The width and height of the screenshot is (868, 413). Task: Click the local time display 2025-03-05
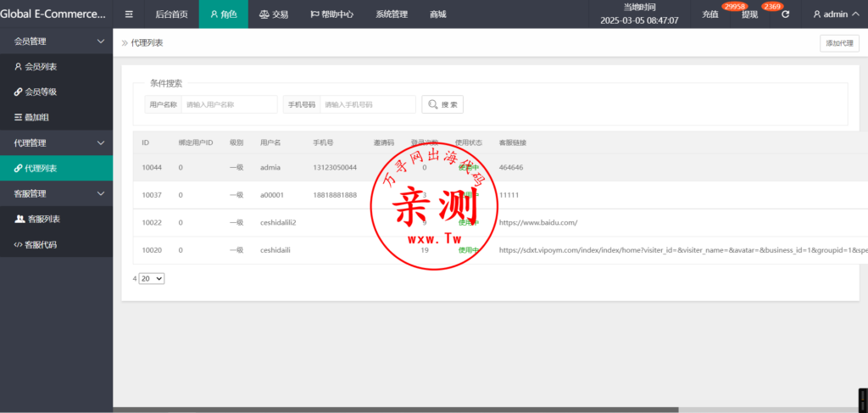pyautogui.click(x=639, y=20)
